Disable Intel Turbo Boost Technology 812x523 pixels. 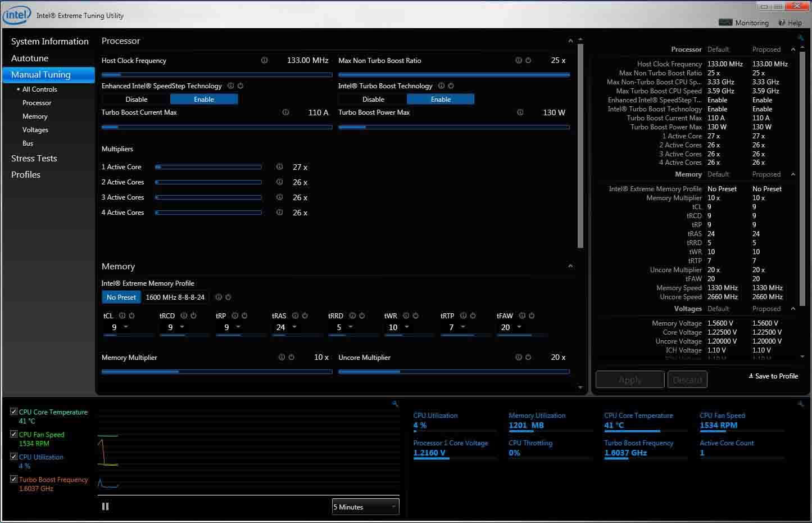[372, 99]
